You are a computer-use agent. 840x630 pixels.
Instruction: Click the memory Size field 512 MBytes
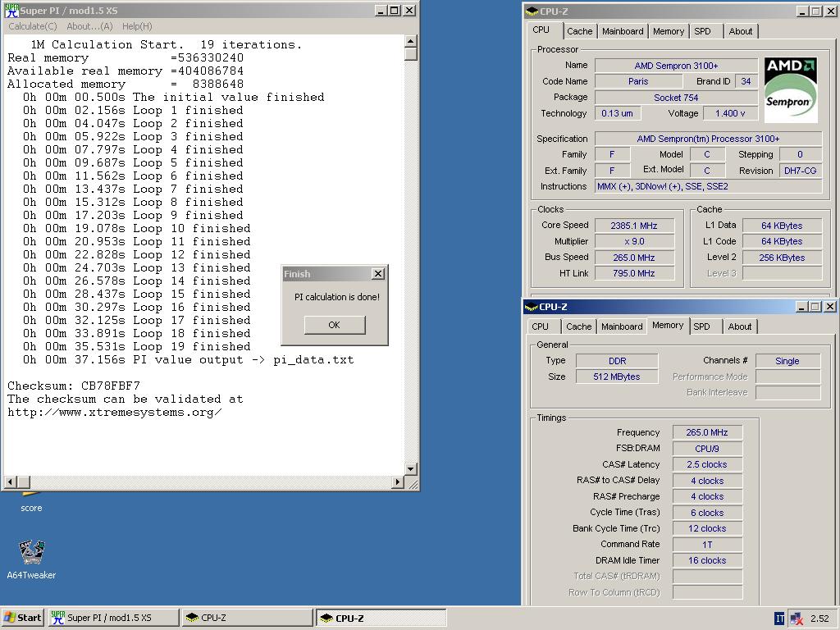click(x=617, y=377)
